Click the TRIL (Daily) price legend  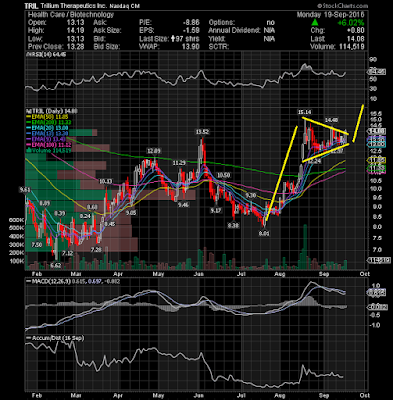pyautogui.click(x=52, y=111)
